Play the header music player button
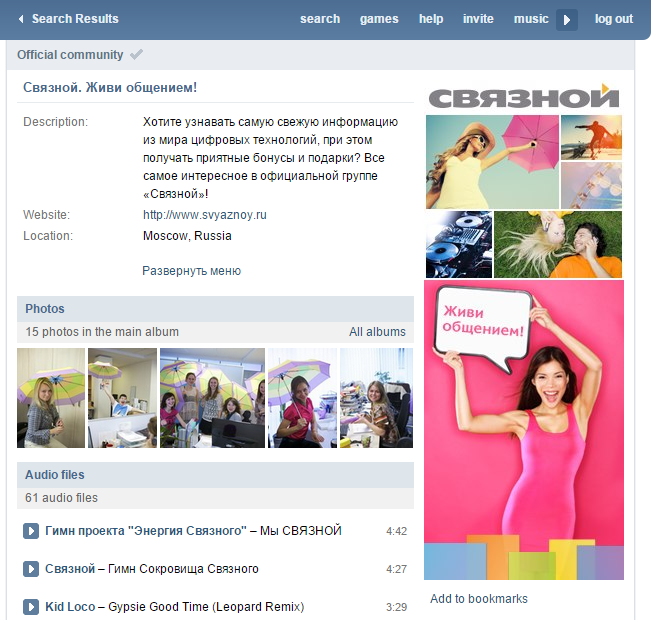This screenshot has height=620, width=656. (566, 20)
